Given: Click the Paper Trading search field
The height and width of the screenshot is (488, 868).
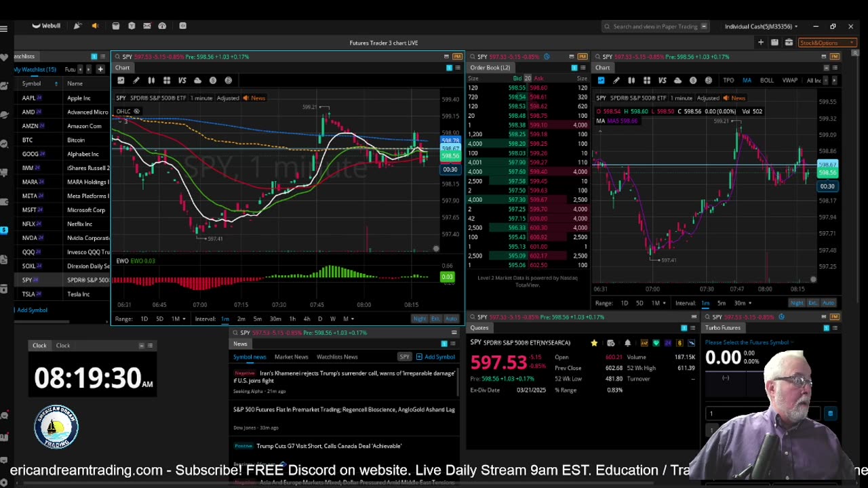Looking at the screenshot, I should point(655,26).
